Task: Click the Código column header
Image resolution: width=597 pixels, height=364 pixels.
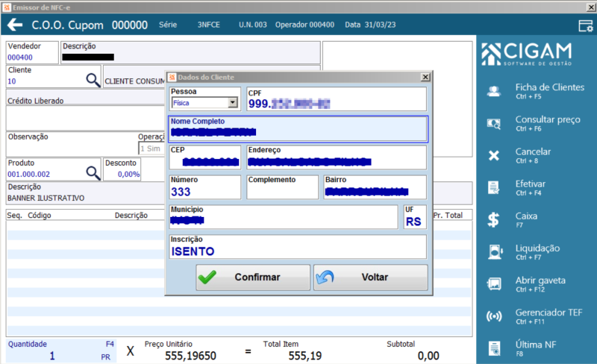Action: point(40,215)
